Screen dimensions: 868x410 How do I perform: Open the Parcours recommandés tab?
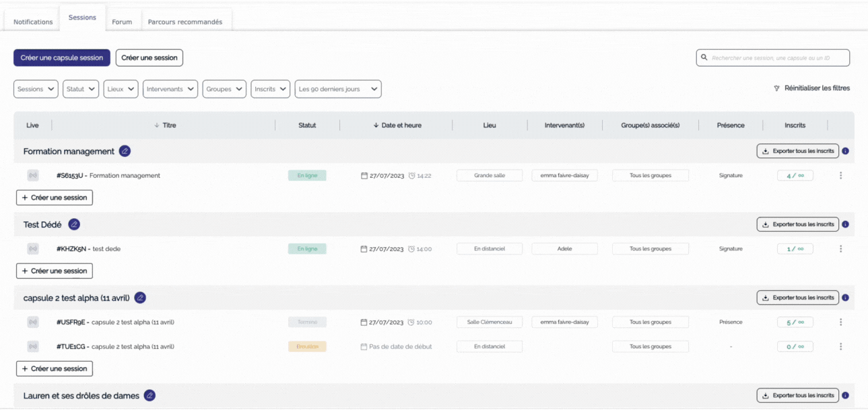[185, 22]
